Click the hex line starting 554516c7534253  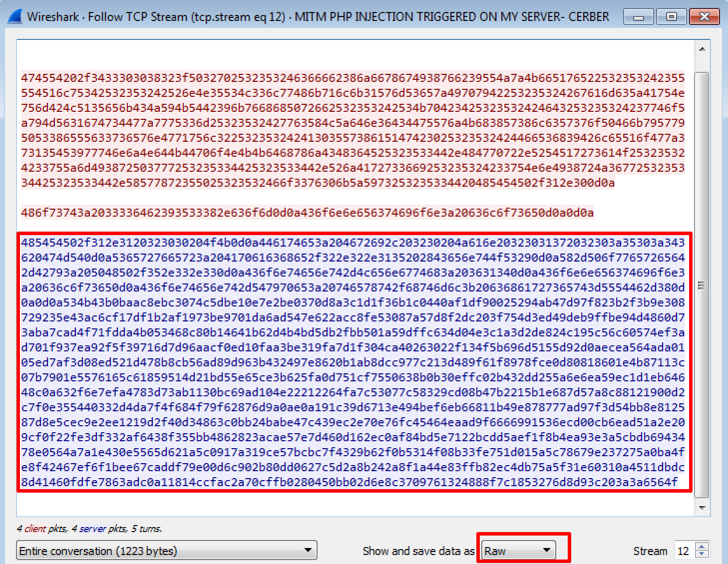pos(353,93)
